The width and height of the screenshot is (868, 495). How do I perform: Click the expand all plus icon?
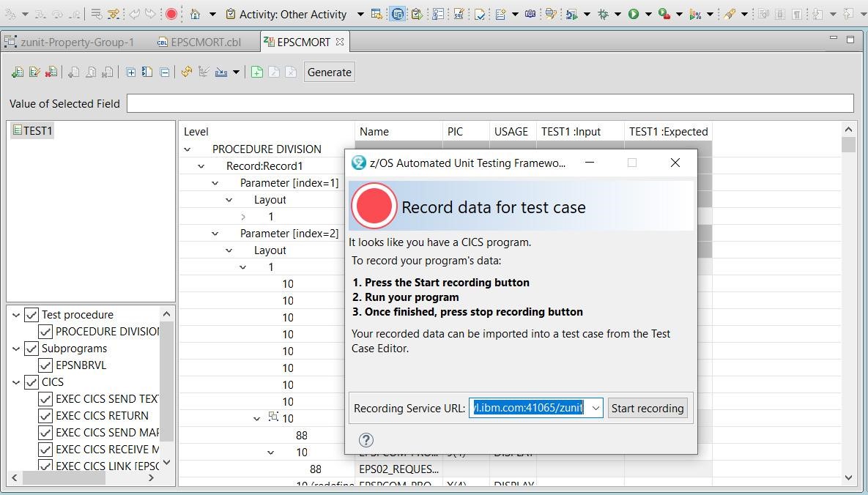pos(130,72)
